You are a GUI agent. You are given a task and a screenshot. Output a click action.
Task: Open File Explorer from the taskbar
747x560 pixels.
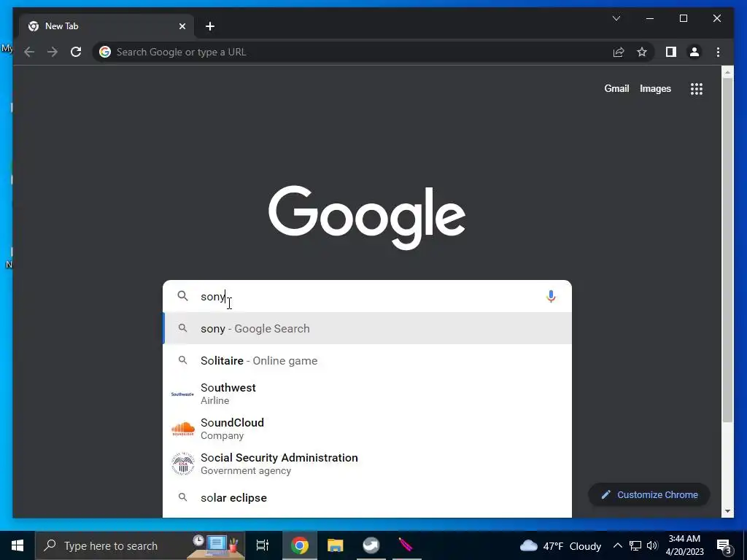pyautogui.click(x=336, y=545)
